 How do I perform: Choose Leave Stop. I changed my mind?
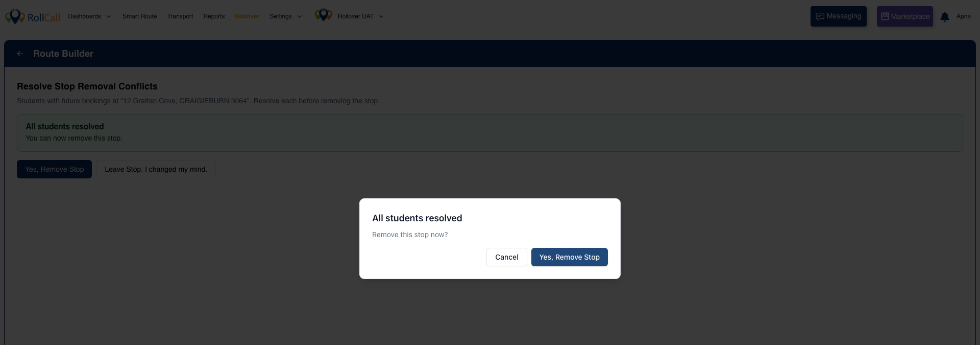(156, 169)
